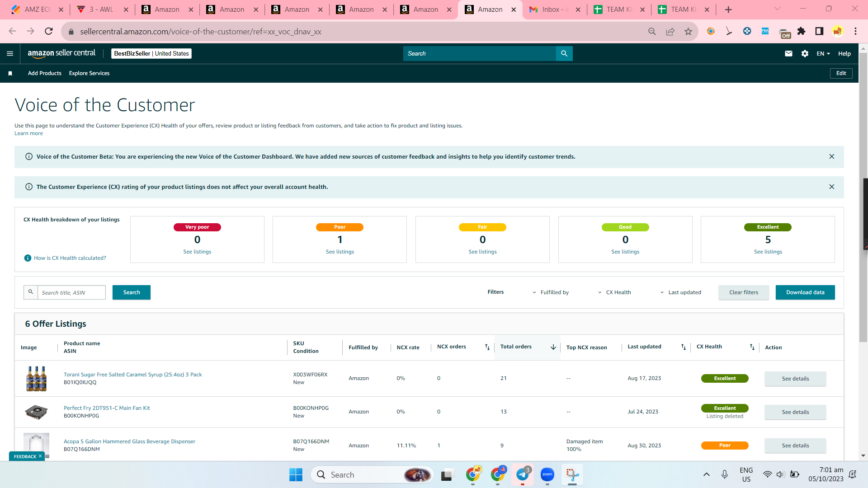The image size is (868, 488).
Task: Click the Torani syrup bottles thumbnail
Action: pyautogui.click(x=37, y=378)
